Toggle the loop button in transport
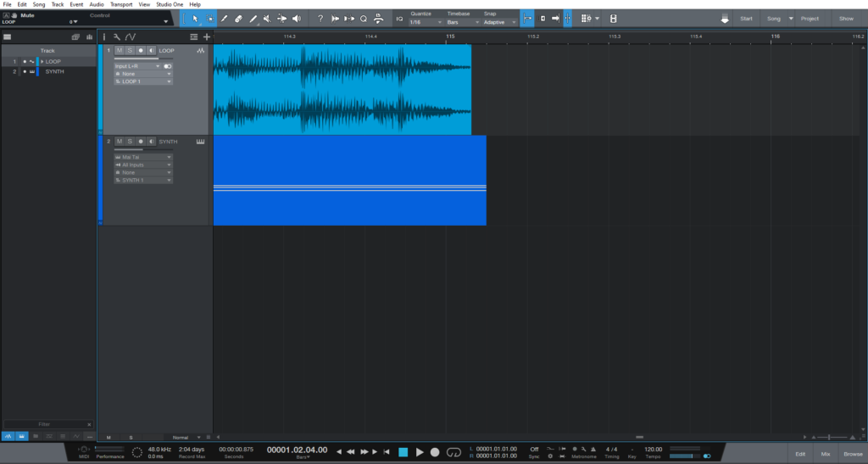868x464 pixels. (x=453, y=452)
